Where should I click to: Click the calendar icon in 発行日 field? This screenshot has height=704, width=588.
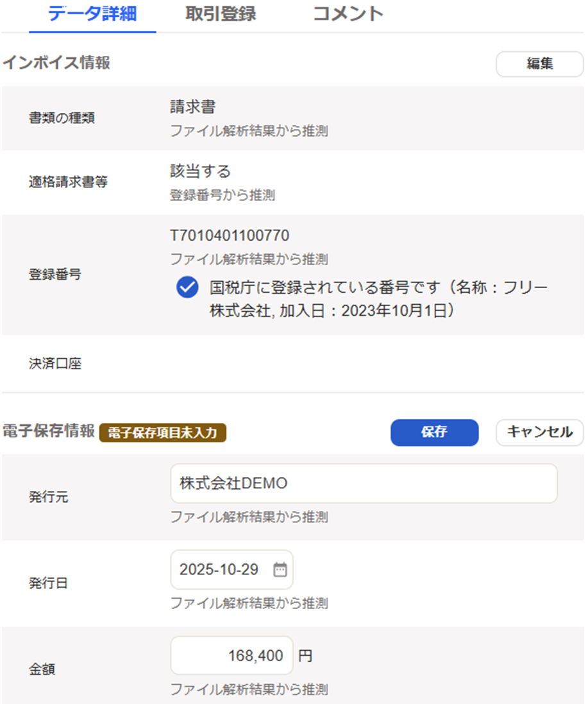(x=280, y=570)
